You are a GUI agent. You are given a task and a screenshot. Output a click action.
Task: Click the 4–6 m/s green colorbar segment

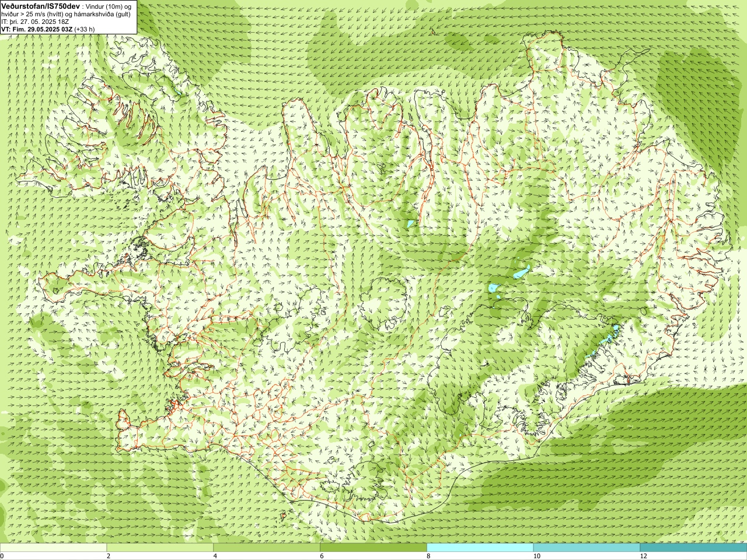tap(267, 548)
